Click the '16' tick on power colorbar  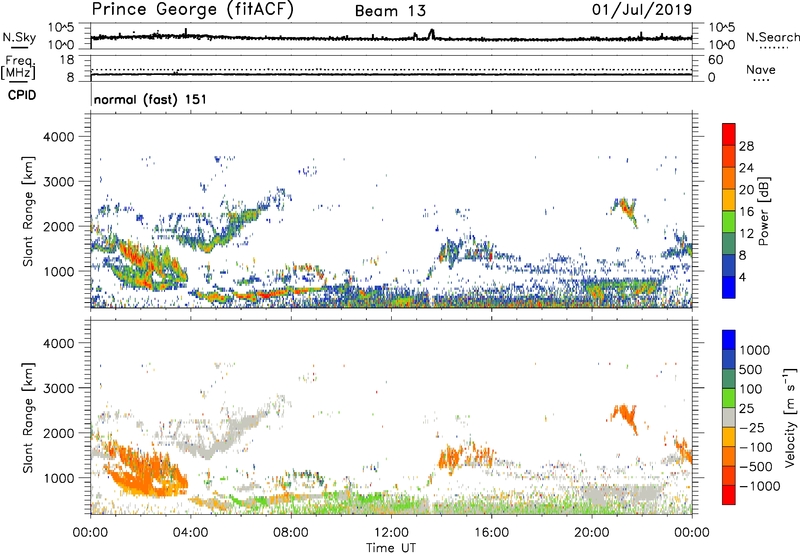(x=746, y=212)
